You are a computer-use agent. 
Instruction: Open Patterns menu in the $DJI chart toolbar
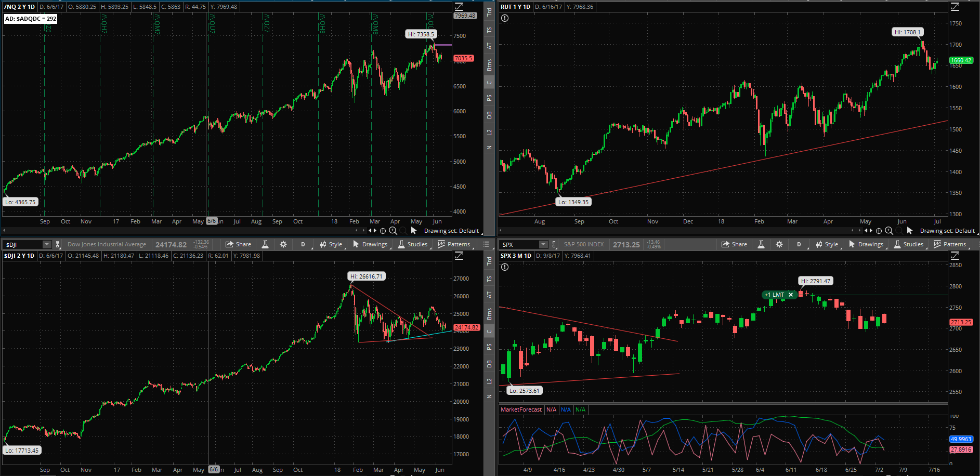pyautogui.click(x=454, y=244)
